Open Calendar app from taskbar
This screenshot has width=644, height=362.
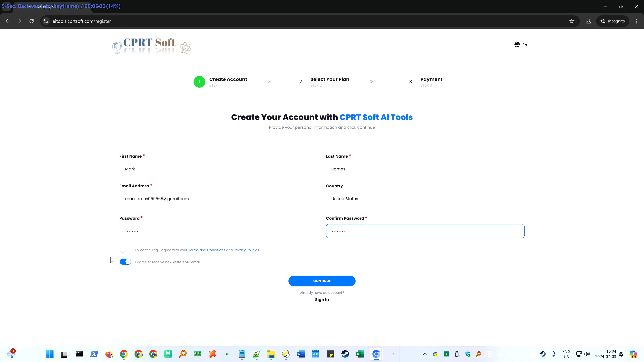coord(315,354)
